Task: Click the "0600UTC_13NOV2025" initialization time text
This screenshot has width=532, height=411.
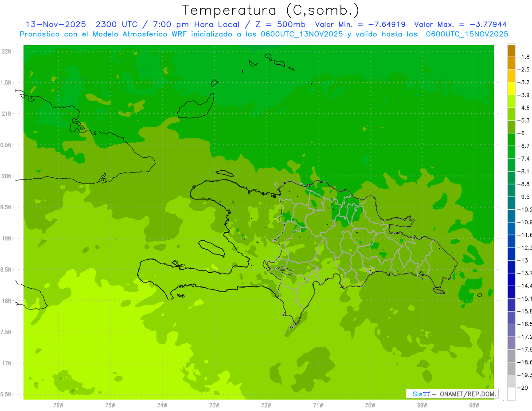Action: [301, 34]
